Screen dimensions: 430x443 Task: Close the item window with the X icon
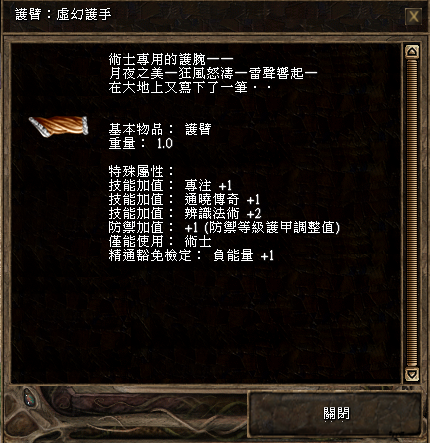[x=414, y=16]
